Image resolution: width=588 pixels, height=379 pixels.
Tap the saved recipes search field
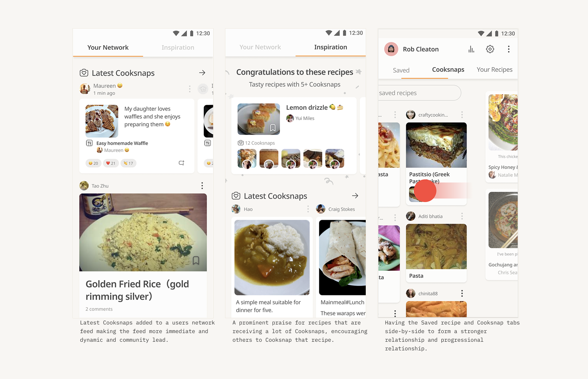[x=419, y=93]
